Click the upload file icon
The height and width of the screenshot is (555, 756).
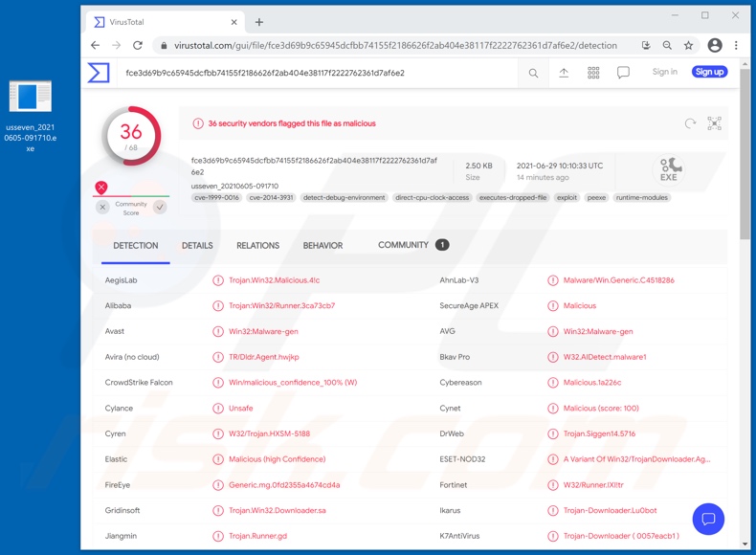pyautogui.click(x=564, y=73)
